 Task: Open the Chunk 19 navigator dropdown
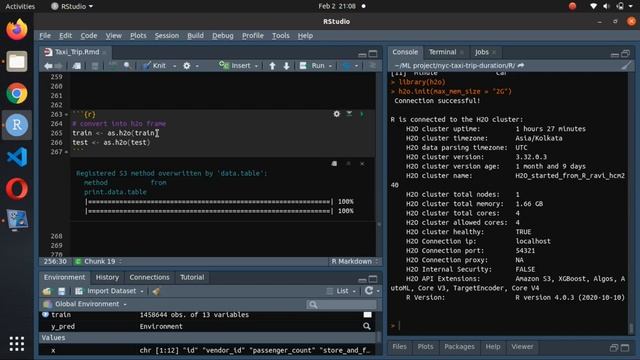coord(99,261)
